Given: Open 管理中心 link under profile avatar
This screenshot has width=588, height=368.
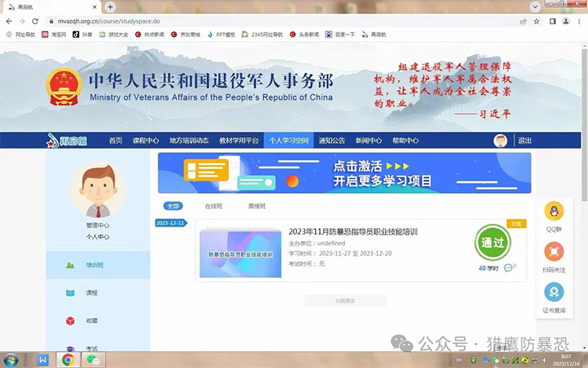Looking at the screenshot, I should (98, 225).
